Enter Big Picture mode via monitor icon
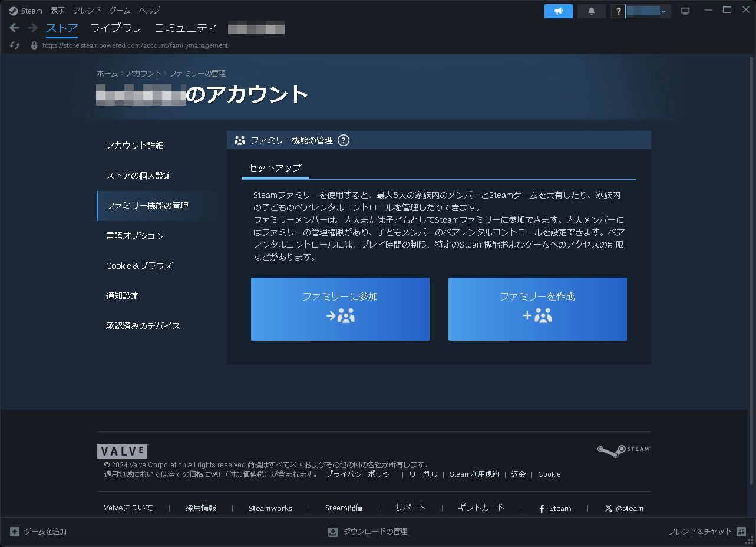This screenshot has width=756, height=547. pyautogui.click(x=685, y=10)
